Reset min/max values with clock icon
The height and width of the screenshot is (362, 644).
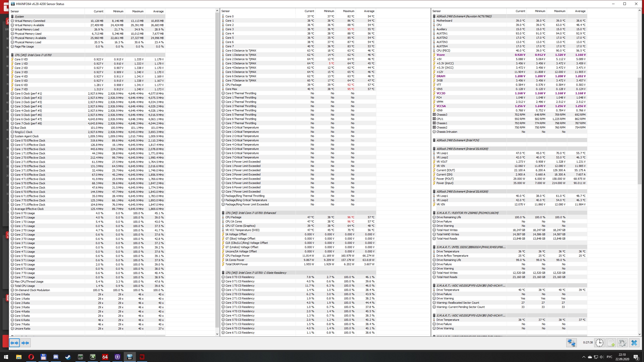pyautogui.click(x=599, y=343)
